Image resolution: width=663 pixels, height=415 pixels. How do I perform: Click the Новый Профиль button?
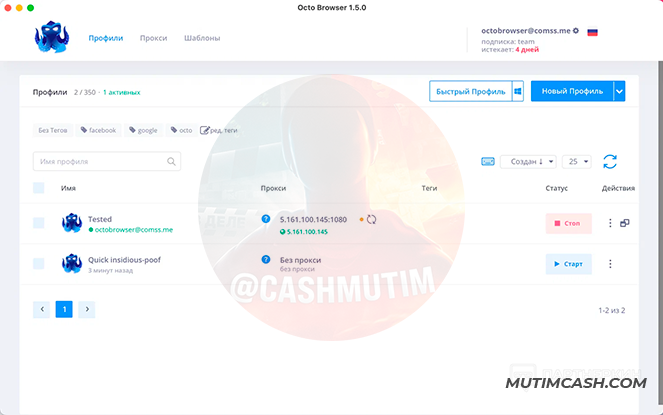click(x=572, y=91)
